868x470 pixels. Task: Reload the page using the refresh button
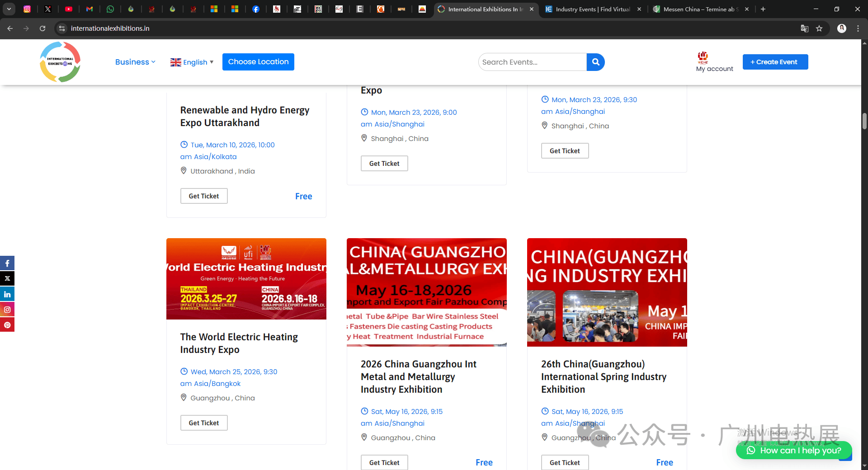[42, 28]
